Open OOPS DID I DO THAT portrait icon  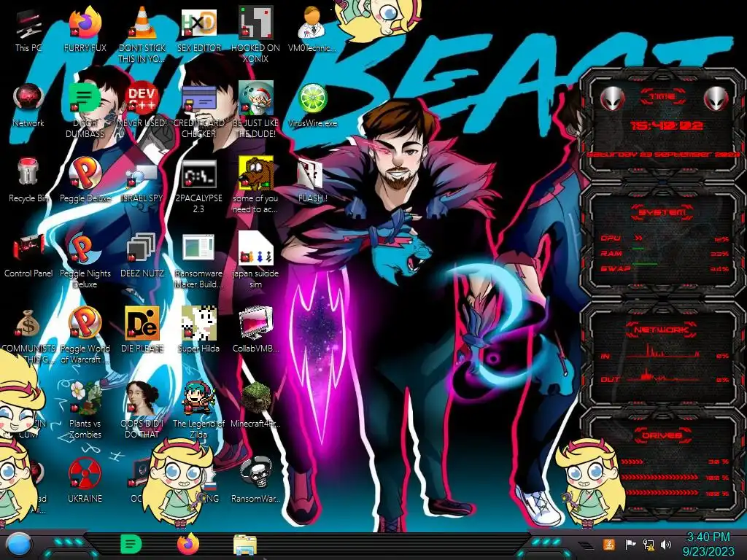(142, 411)
